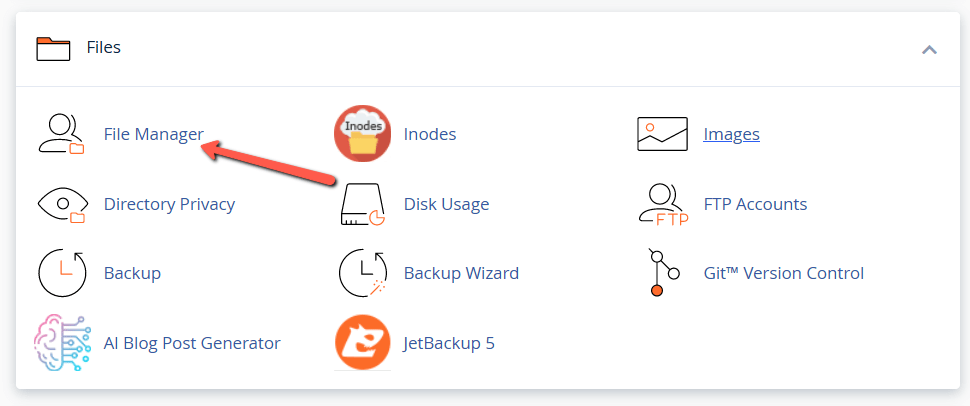Select the Directory Privacy eye icon
Viewport: 970px width, 406px height.
pos(62,204)
